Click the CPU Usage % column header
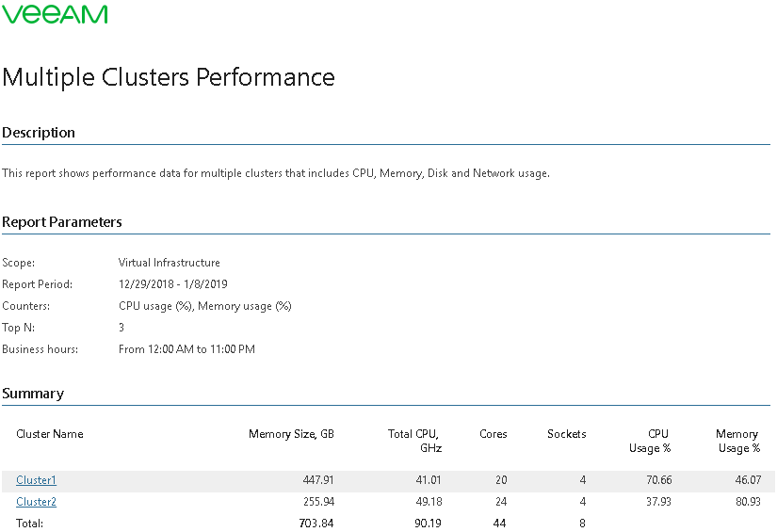777x532 pixels. pos(650,441)
